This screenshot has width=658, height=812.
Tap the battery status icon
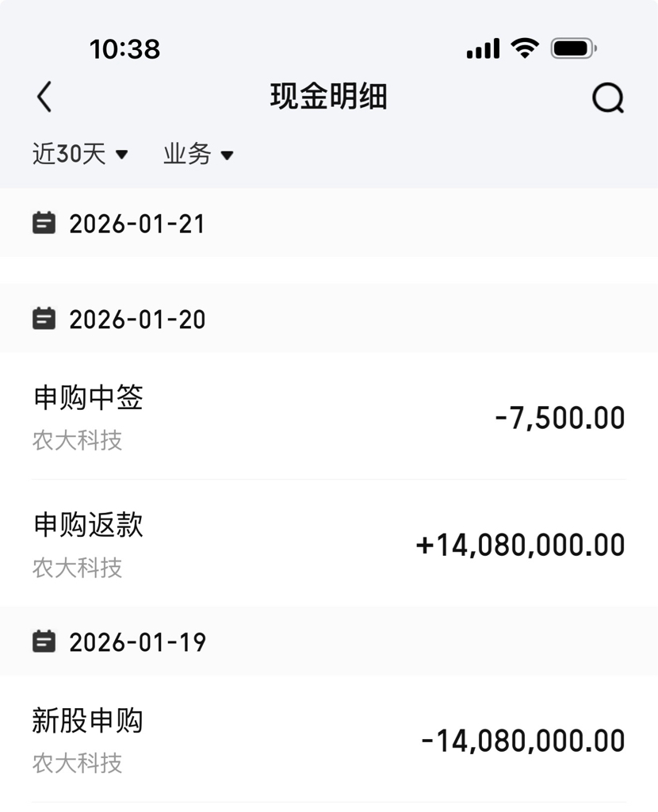point(574,48)
